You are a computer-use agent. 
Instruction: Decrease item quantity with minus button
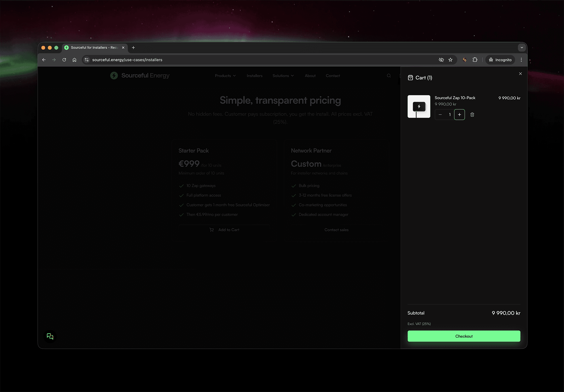click(440, 115)
